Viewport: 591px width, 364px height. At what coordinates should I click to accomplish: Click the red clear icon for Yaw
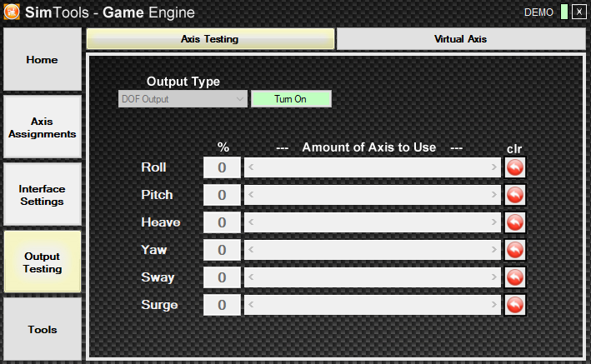click(x=515, y=250)
